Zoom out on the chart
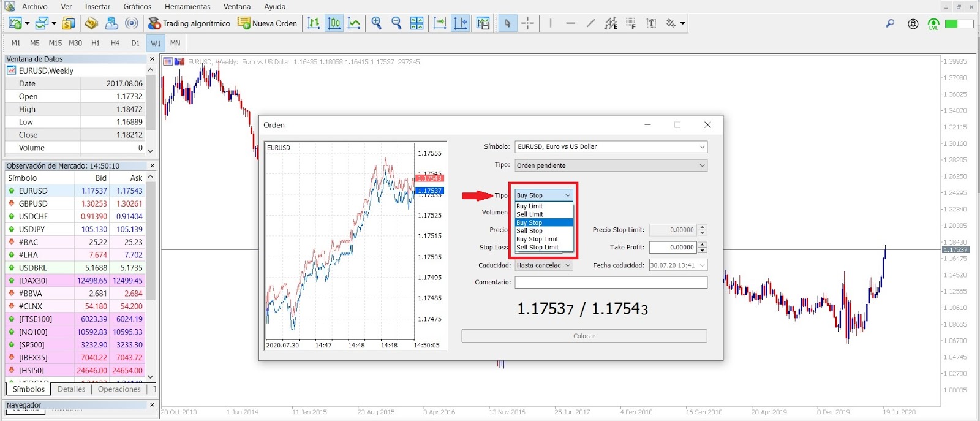Screen dimensions: 980x421 click(x=396, y=23)
